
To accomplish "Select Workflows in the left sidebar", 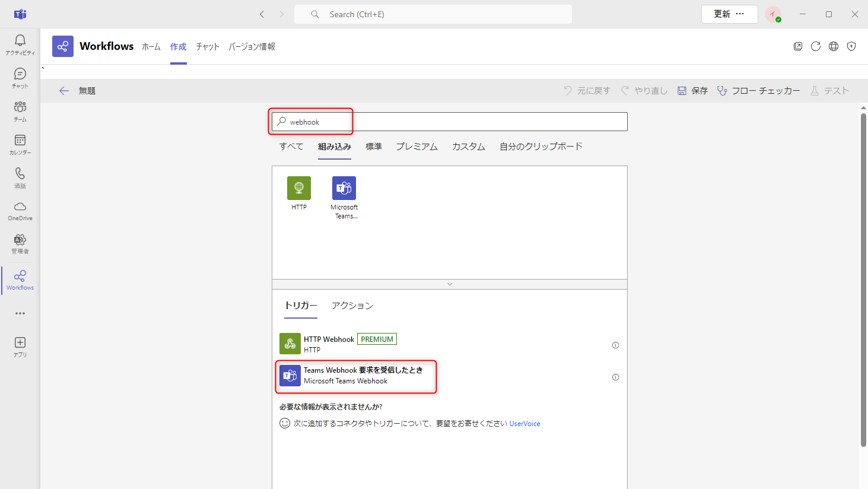I will [20, 280].
